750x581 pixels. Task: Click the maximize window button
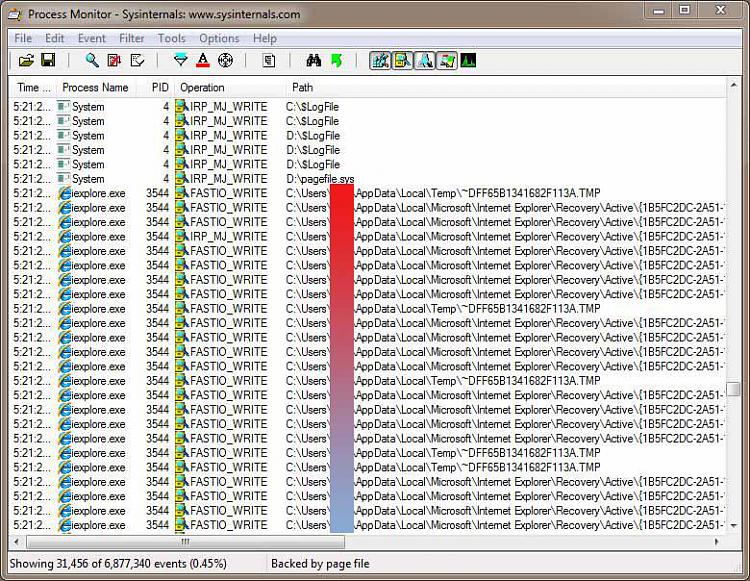(x=685, y=11)
